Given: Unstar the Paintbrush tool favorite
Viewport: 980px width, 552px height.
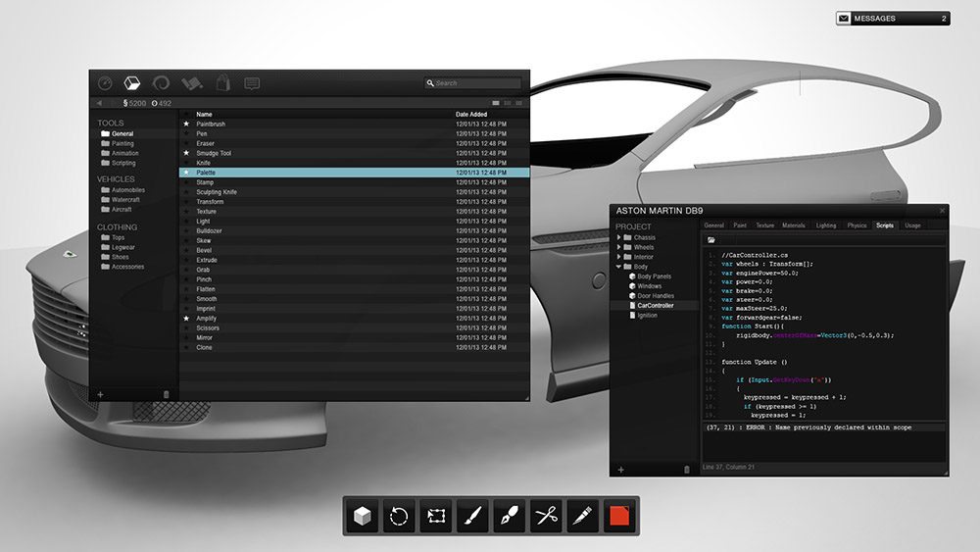Looking at the screenshot, I should [186, 125].
